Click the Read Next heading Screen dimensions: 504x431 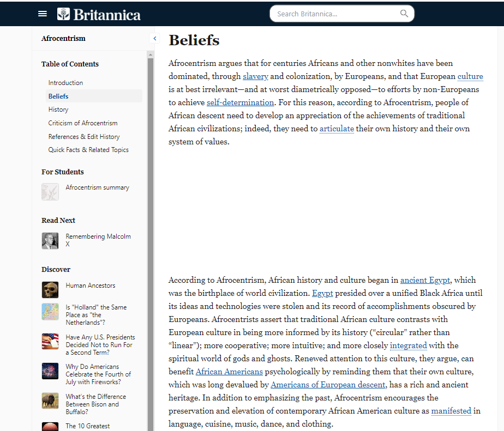[58, 220]
